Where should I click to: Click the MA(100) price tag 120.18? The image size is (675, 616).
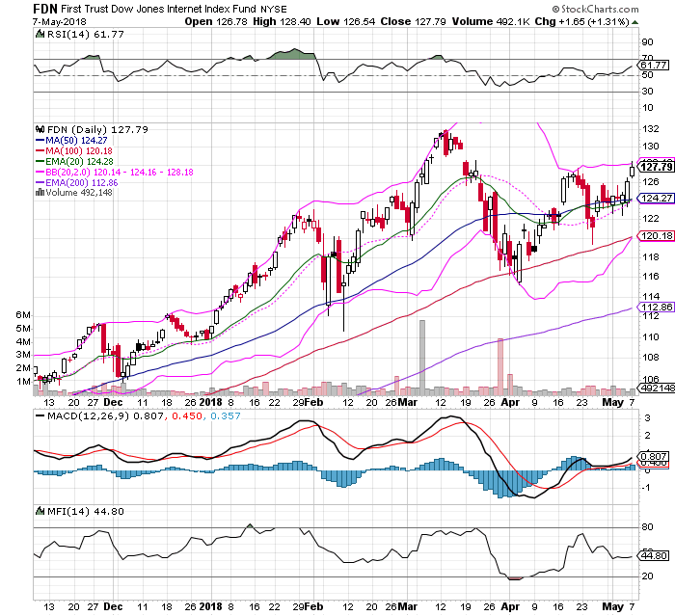[656, 235]
